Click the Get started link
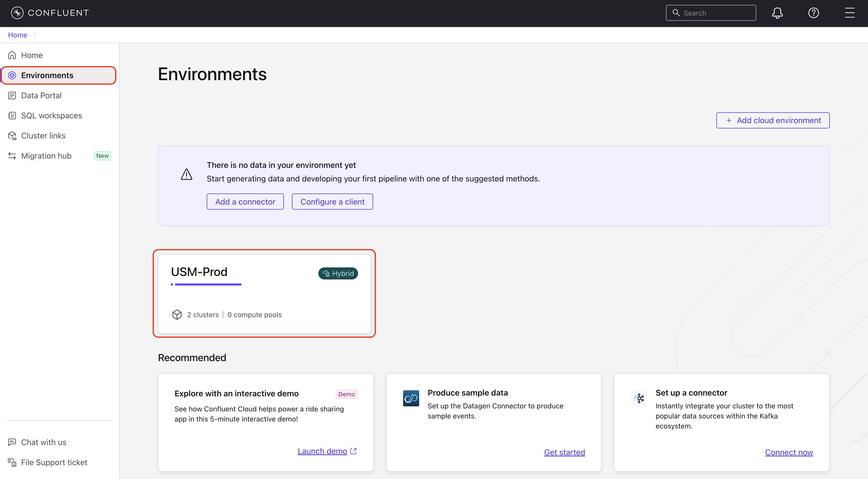868x479 pixels. 565,452
